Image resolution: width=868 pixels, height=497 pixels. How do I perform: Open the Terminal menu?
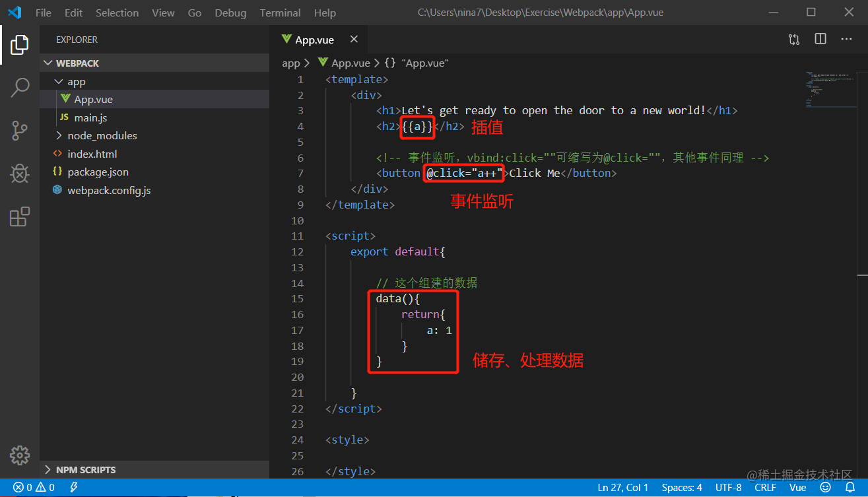pos(281,13)
